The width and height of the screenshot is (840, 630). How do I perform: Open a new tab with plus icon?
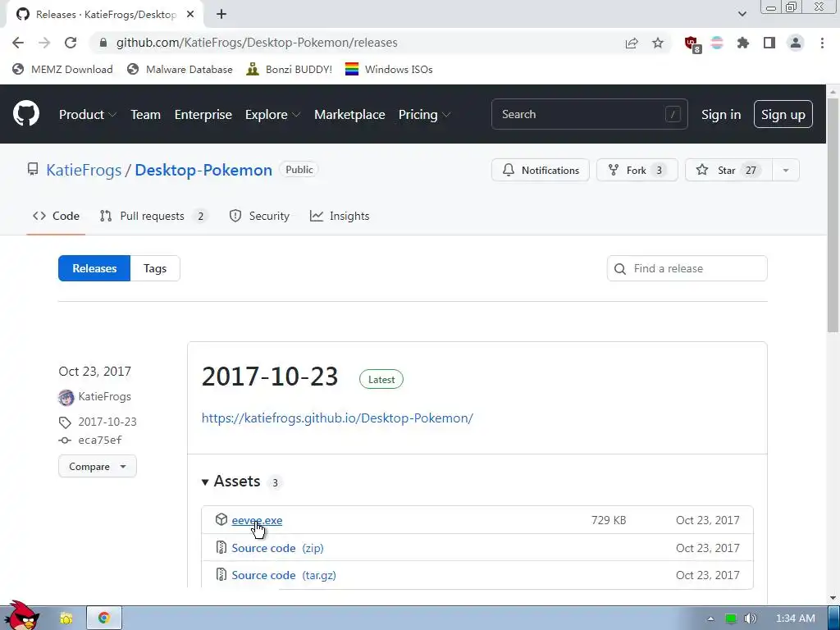[221, 15]
